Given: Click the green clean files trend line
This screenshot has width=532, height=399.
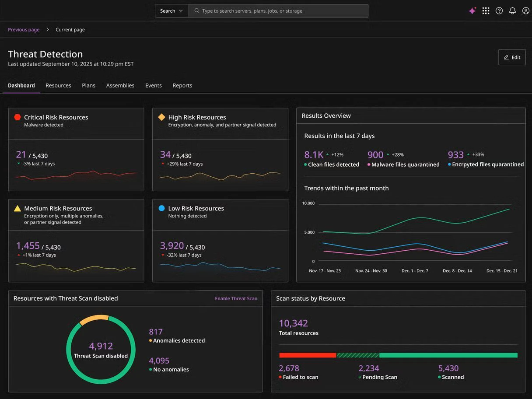Looking at the screenshot, I should 416,221.
